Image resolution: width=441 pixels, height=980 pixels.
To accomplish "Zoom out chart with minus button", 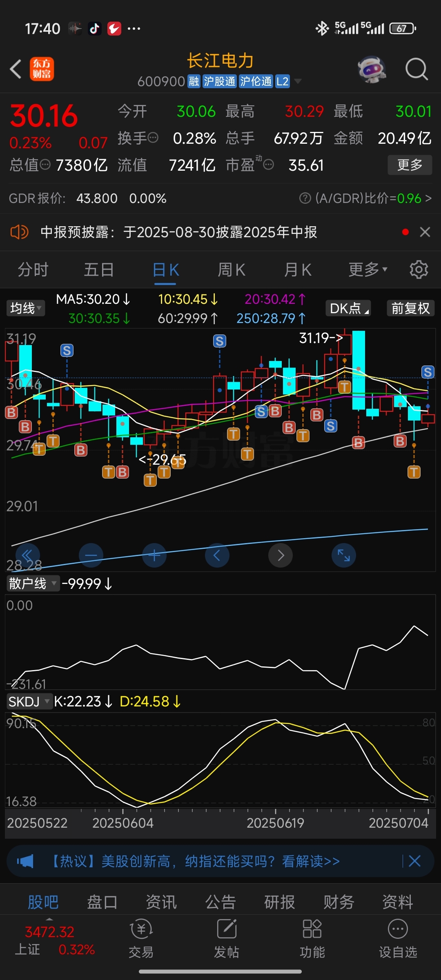I will pos(91,555).
